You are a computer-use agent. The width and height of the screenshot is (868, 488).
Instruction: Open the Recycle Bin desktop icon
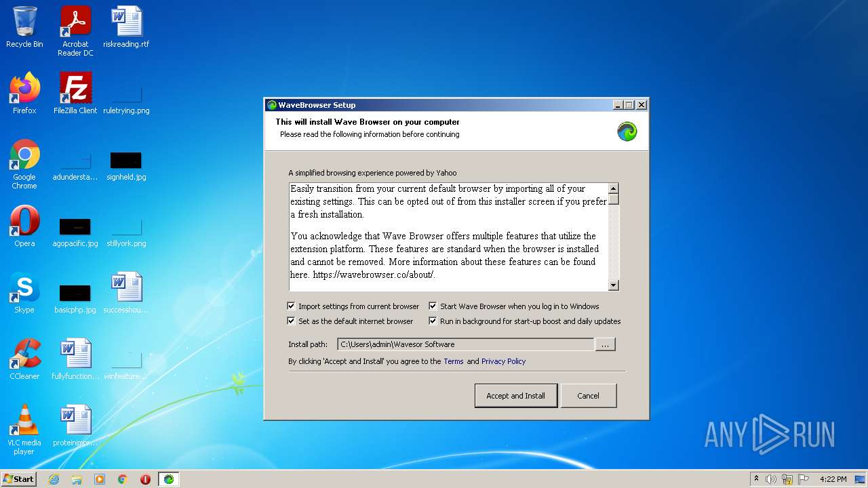point(24,27)
